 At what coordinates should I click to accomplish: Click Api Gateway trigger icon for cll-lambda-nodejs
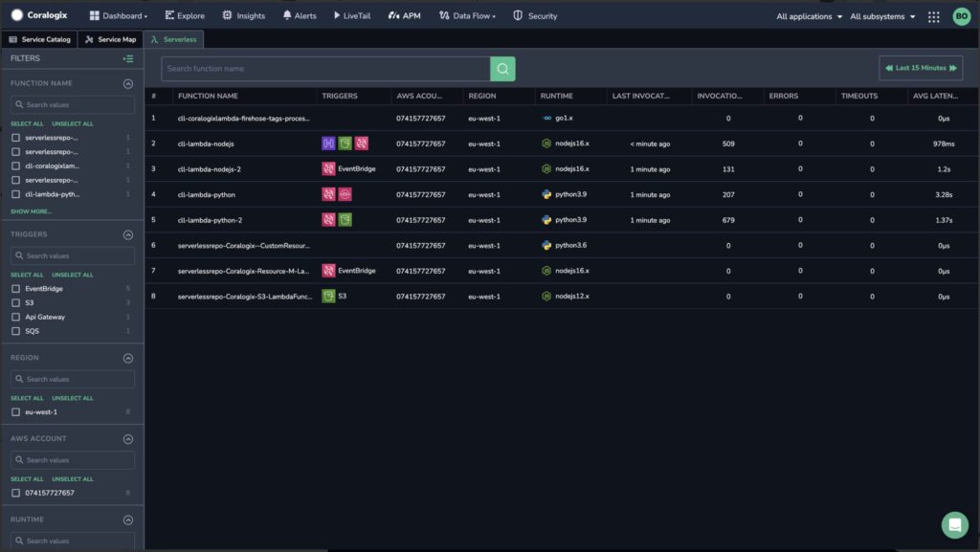(328, 144)
